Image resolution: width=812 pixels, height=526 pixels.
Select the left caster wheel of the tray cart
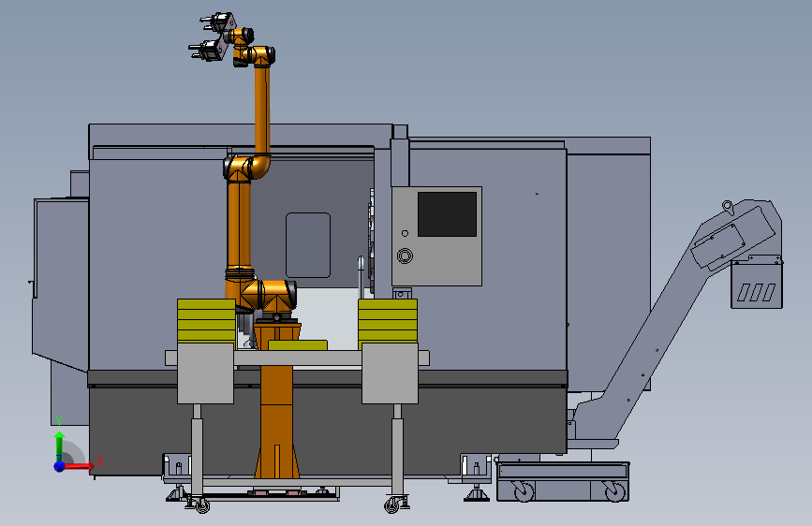pos(201,505)
